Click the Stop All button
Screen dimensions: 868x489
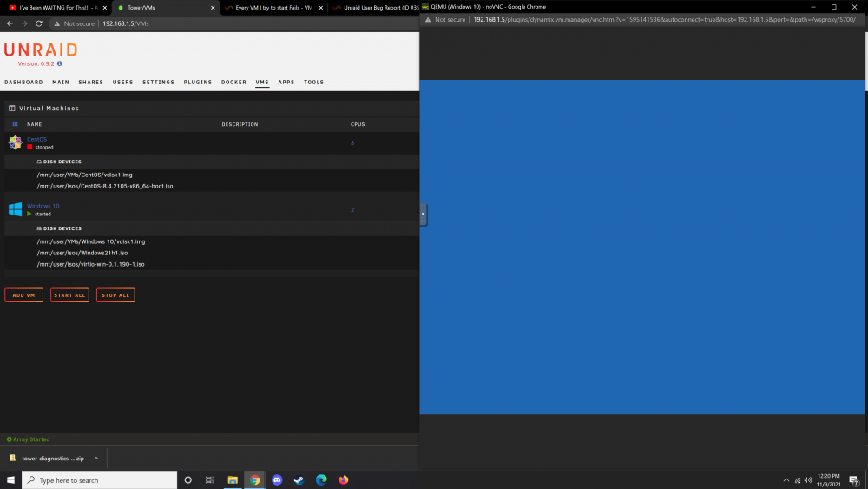tap(115, 295)
